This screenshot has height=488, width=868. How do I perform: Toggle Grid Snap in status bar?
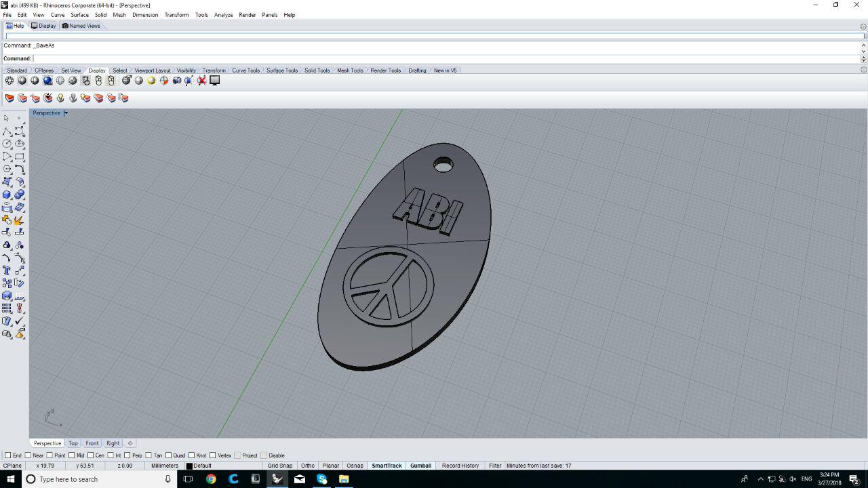(x=279, y=466)
